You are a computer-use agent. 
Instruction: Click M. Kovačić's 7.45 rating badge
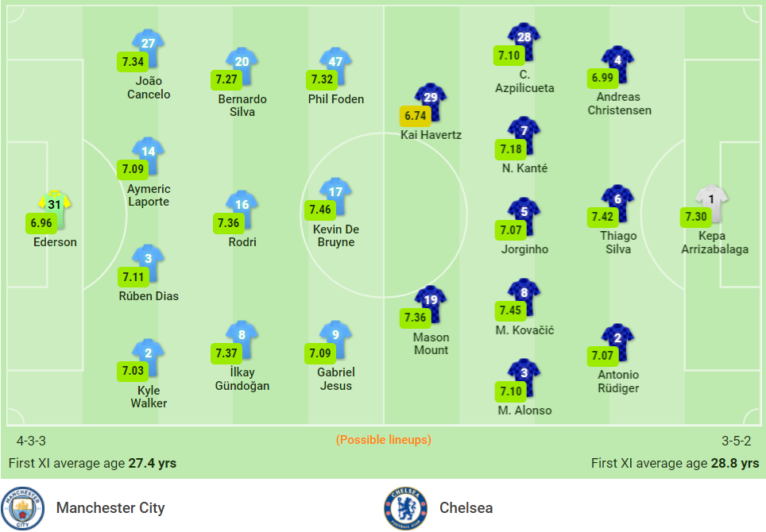(510, 310)
